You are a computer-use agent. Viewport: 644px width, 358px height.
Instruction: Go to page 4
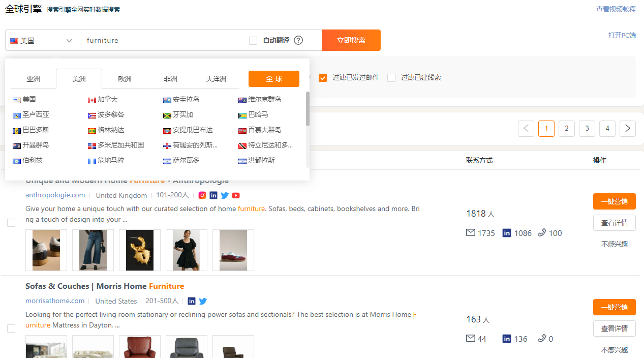[607, 129]
